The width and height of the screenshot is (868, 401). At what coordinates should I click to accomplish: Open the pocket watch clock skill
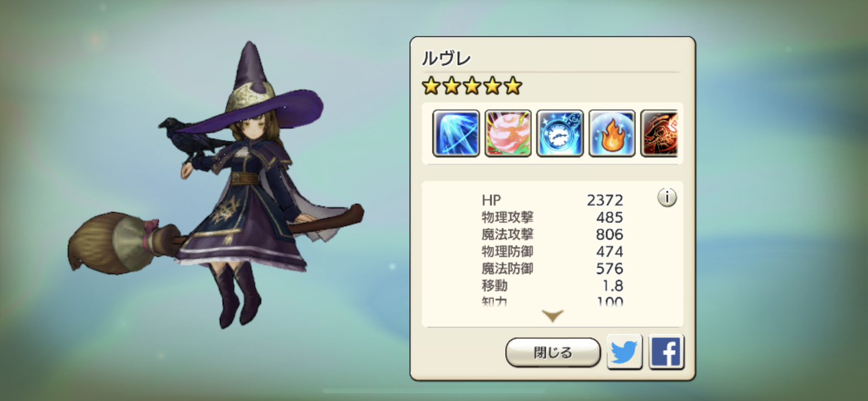pos(560,133)
